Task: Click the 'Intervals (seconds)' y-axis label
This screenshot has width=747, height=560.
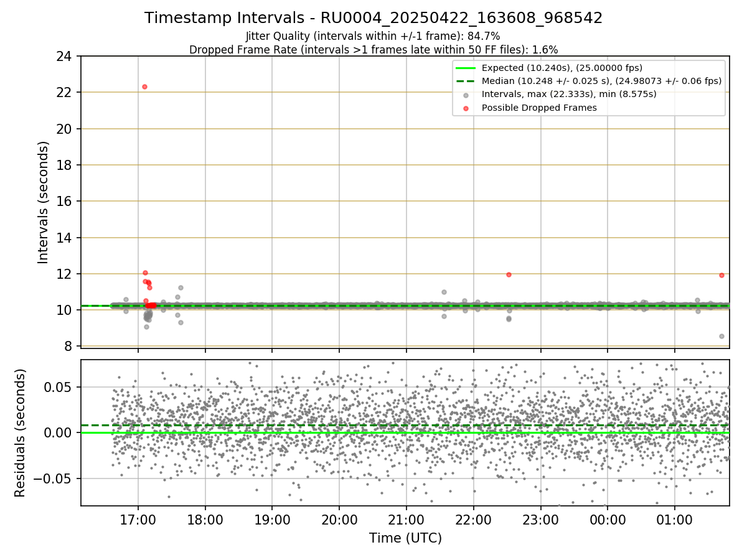Action: coord(43,202)
